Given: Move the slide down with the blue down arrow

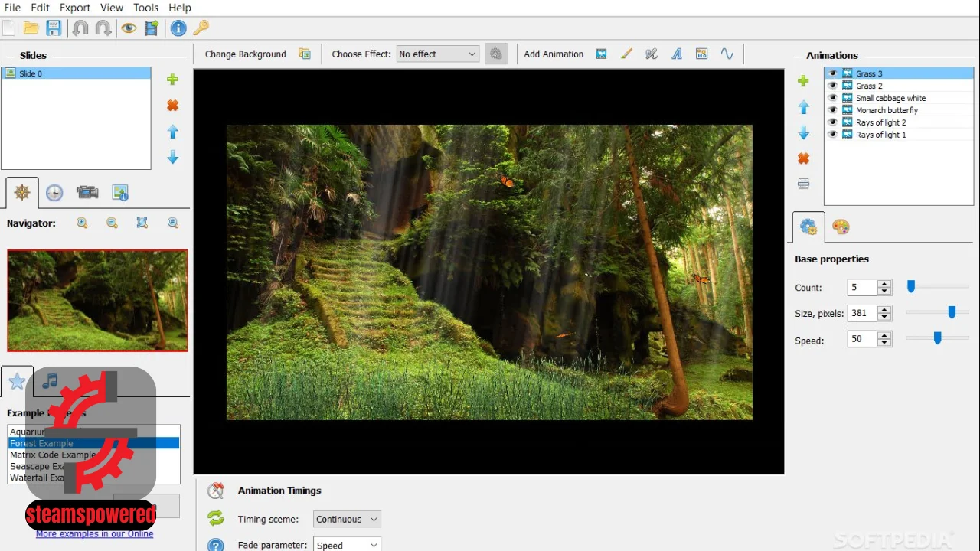Looking at the screenshot, I should pos(172,157).
